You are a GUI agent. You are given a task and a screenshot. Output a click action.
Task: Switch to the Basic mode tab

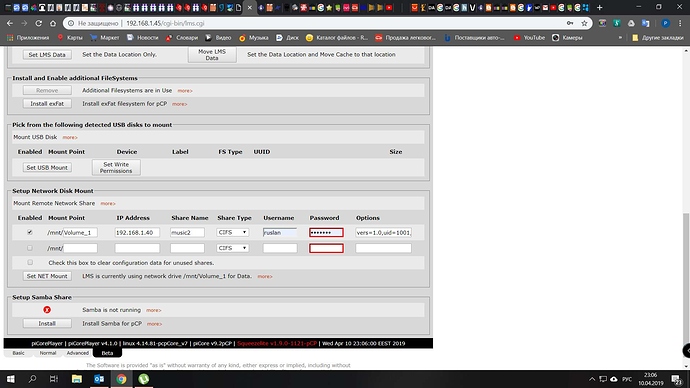tap(18, 353)
